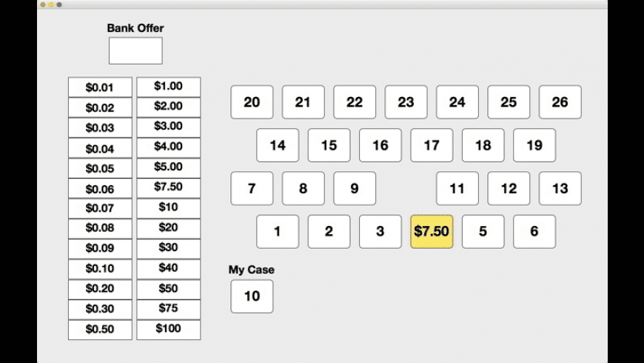
Task: Click the $7.50 amount in prize list
Action: [x=169, y=187]
